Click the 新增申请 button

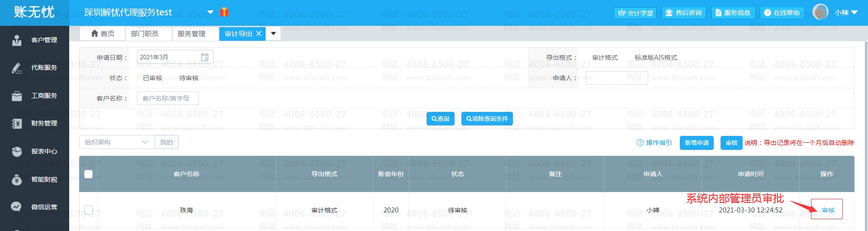coord(697,143)
